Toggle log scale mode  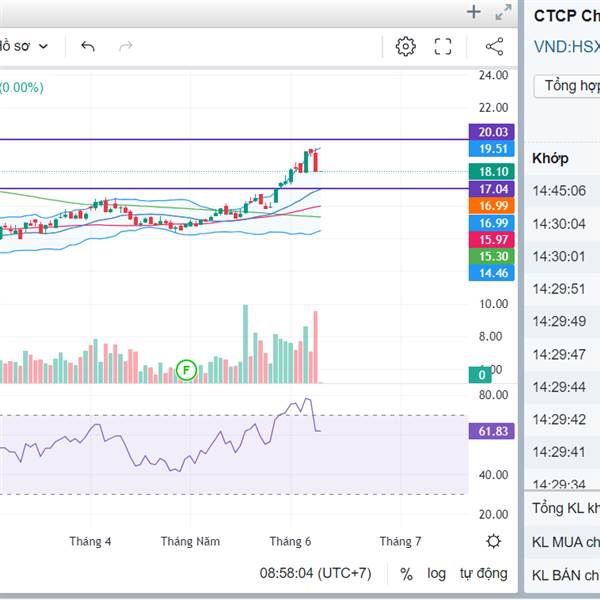(436, 574)
